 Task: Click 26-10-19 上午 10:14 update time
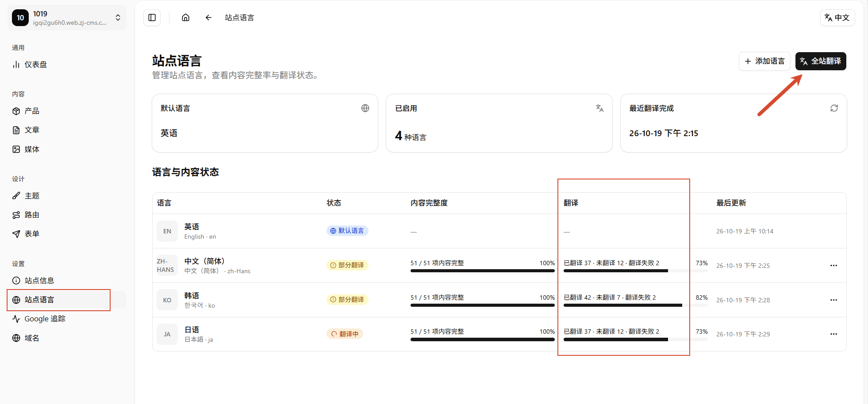(745, 231)
